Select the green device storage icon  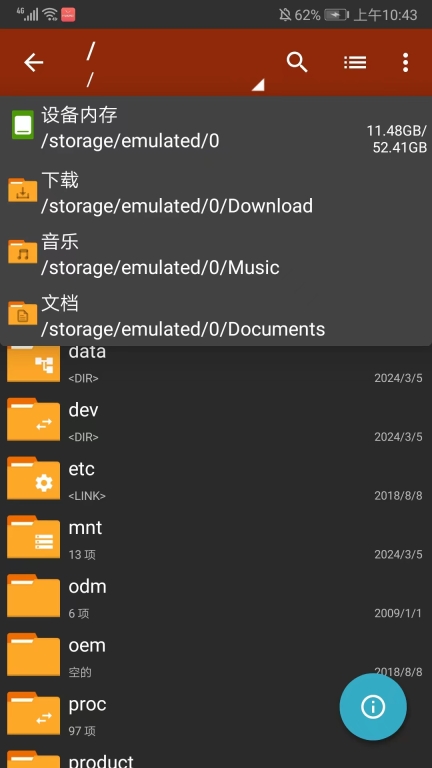click(x=23, y=125)
